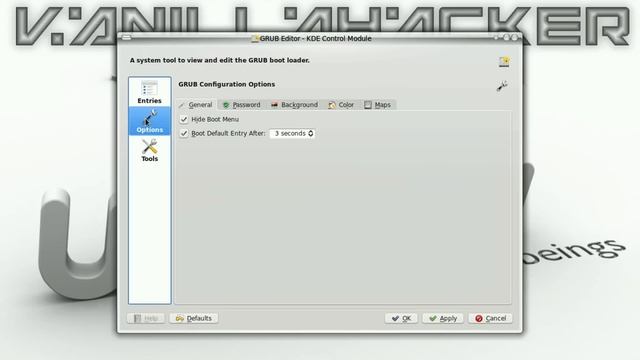Screen dimensions: 640x360
Task: Switch to the General tab
Action: click(x=196, y=105)
